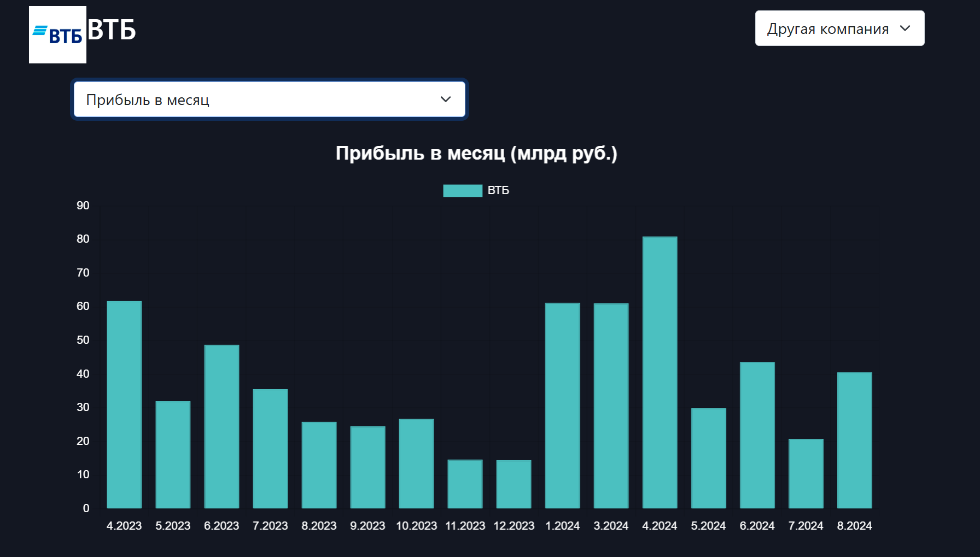Click the y-axis value 20
Viewport: 980px width, 557px height.
[83, 441]
